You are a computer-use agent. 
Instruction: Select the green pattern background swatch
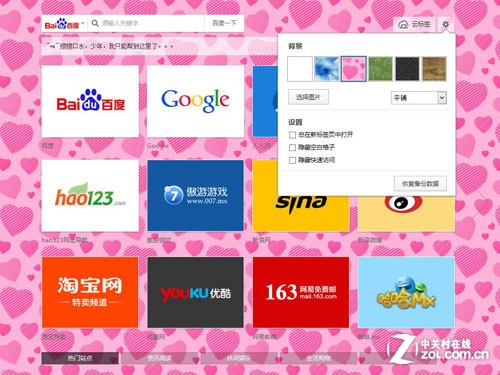tap(380, 69)
